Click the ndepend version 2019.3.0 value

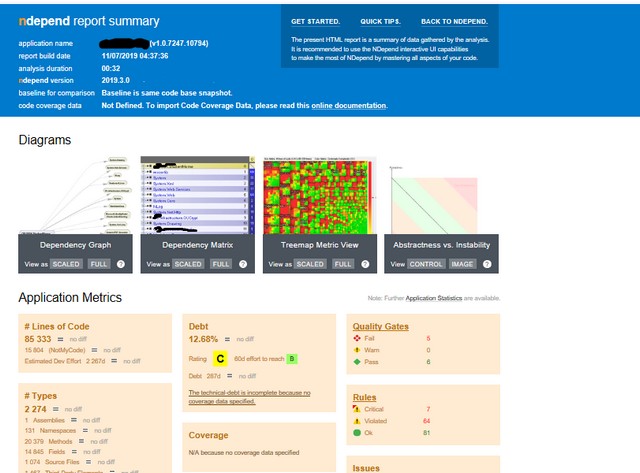tap(116, 80)
